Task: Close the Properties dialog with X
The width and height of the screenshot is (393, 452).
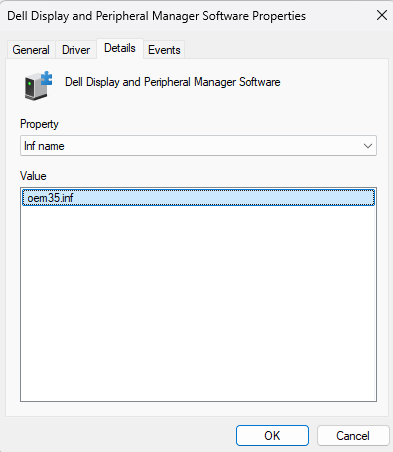Action: 382,15
